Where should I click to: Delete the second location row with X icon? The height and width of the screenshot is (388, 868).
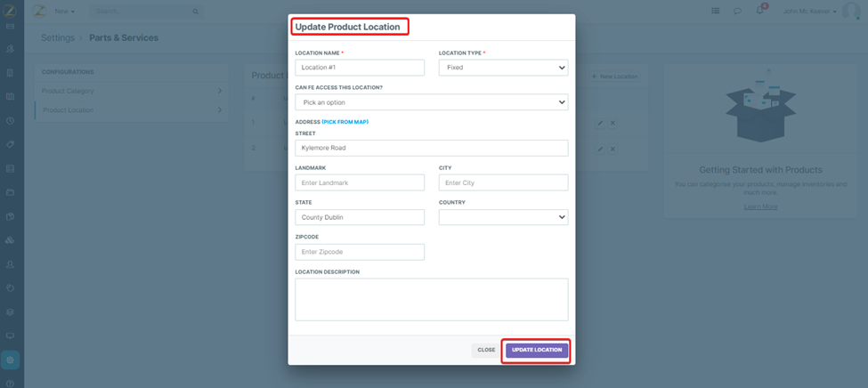tap(612, 149)
